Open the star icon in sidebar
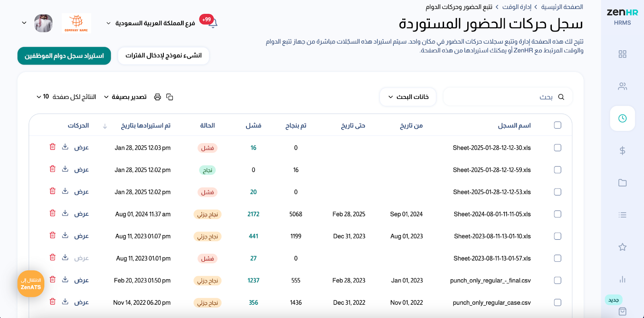This screenshot has width=644, height=318. 622,247
